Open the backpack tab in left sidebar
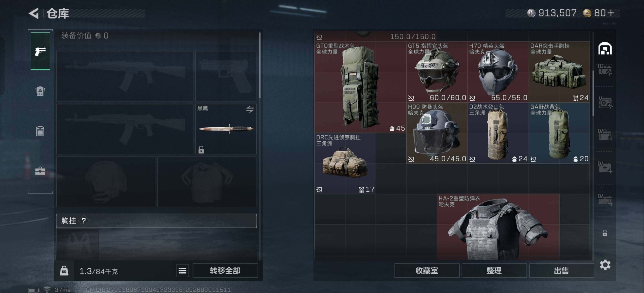Image resolution: width=644 pixels, height=293 pixels. coord(40,91)
